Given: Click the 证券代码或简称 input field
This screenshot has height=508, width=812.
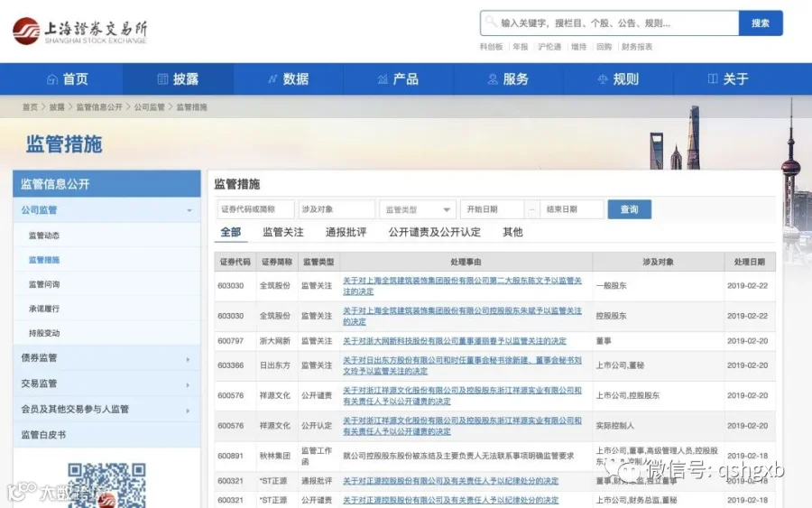Looking at the screenshot, I should [x=256, y=209].
